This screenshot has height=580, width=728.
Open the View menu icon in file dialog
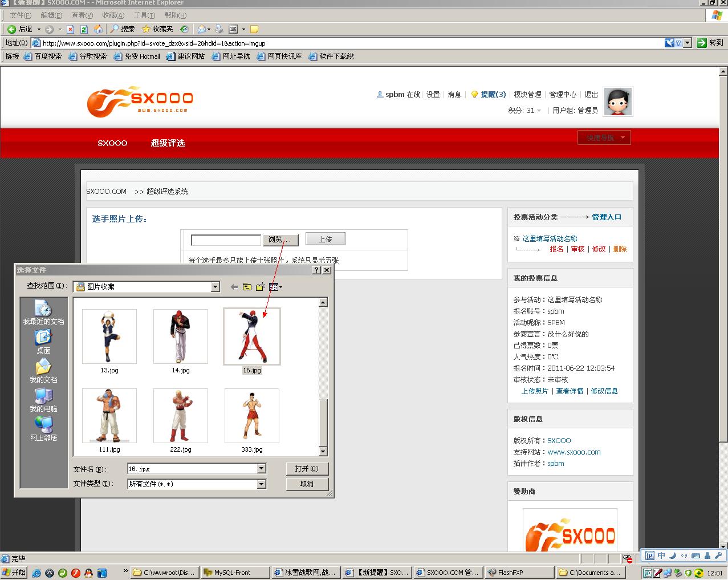(x=275, y=287)
